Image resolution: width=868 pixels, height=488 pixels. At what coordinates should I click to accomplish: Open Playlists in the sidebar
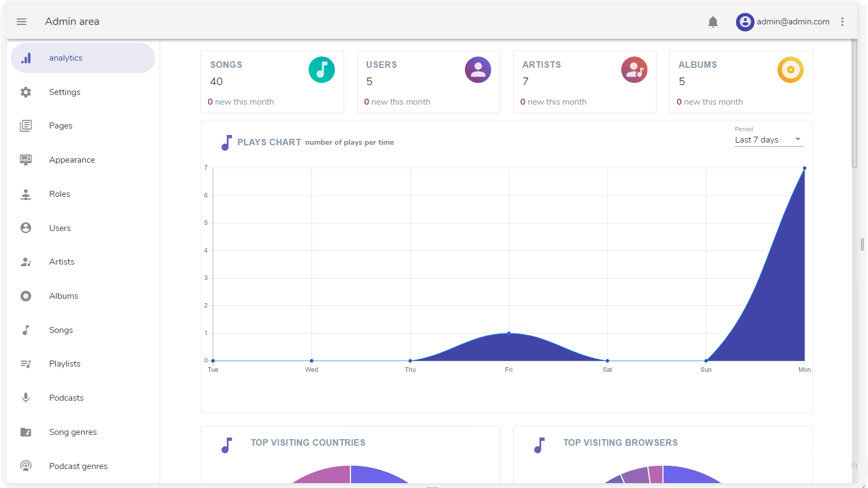point(83,364)
